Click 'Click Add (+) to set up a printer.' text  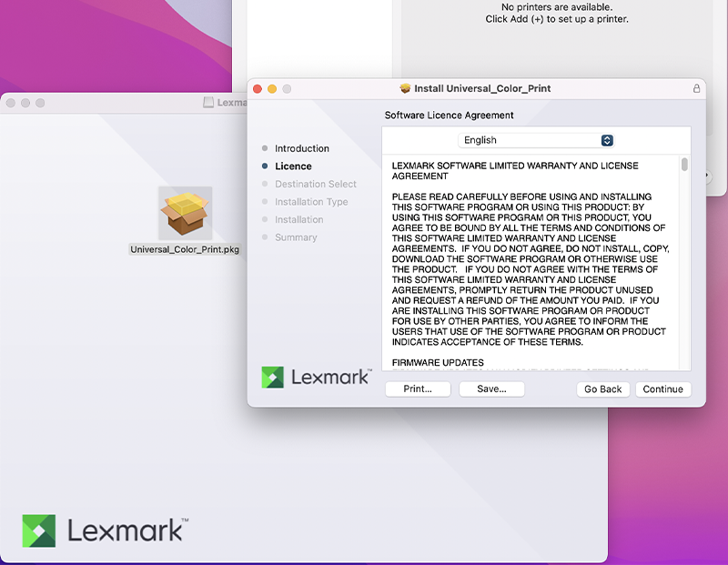point(557,19)
